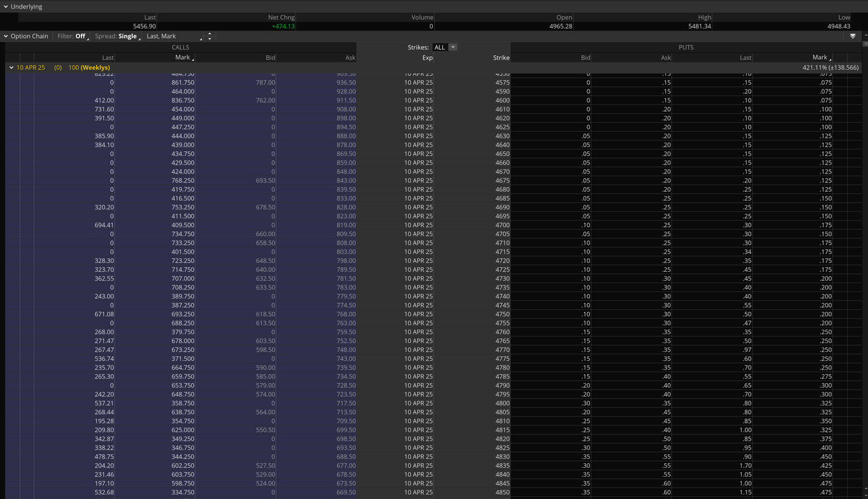This screenshot has height=499, width=868.
Task: Sort by the Strike column header
Action: pos(501,58)
